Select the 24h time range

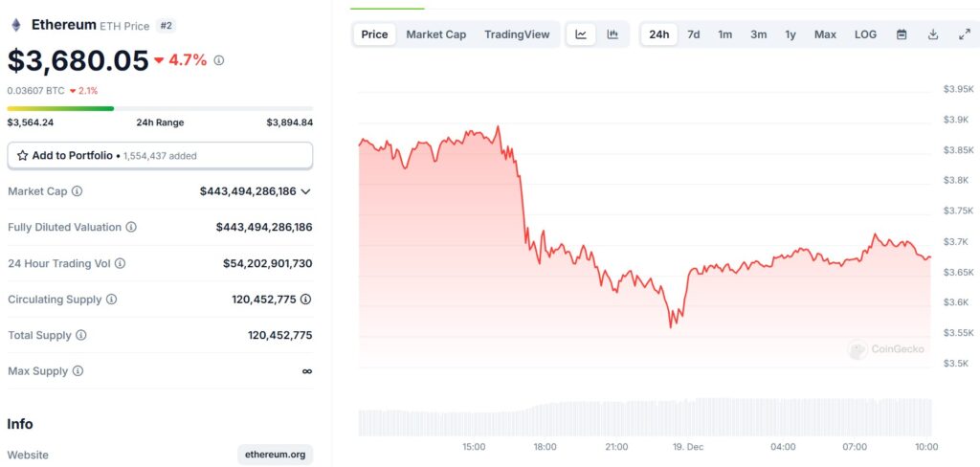click(658, 34)
